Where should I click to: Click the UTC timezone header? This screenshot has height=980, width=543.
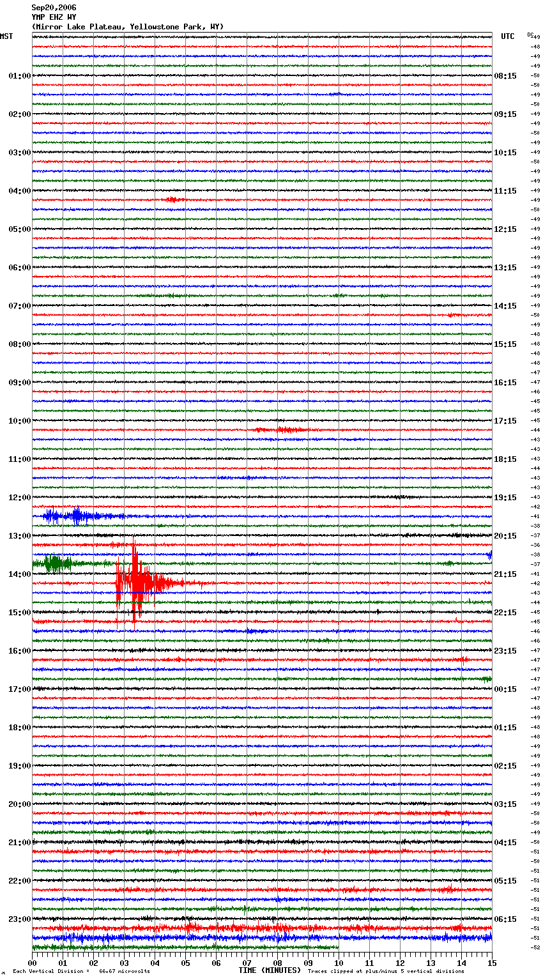tap(507, 36)
